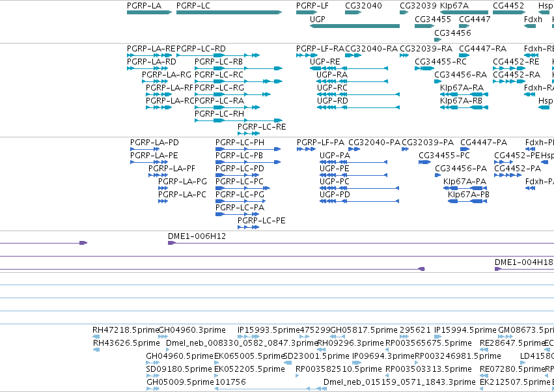Select BAC clone DME1-006H12
Image resolution: width=554 pixels, height=392 pixels.
361,243
